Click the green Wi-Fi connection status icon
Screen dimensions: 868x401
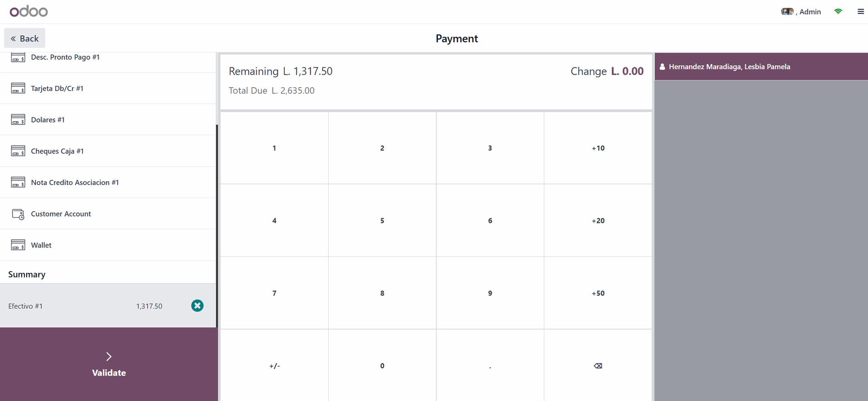coord(838,12)
